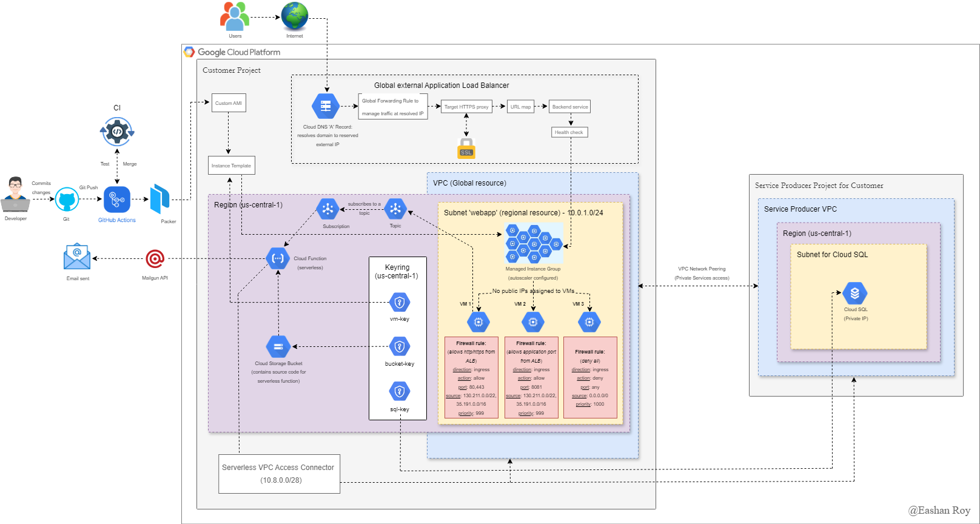Click the CI gear icon
The image size is (980, 524).
[117, 132]
